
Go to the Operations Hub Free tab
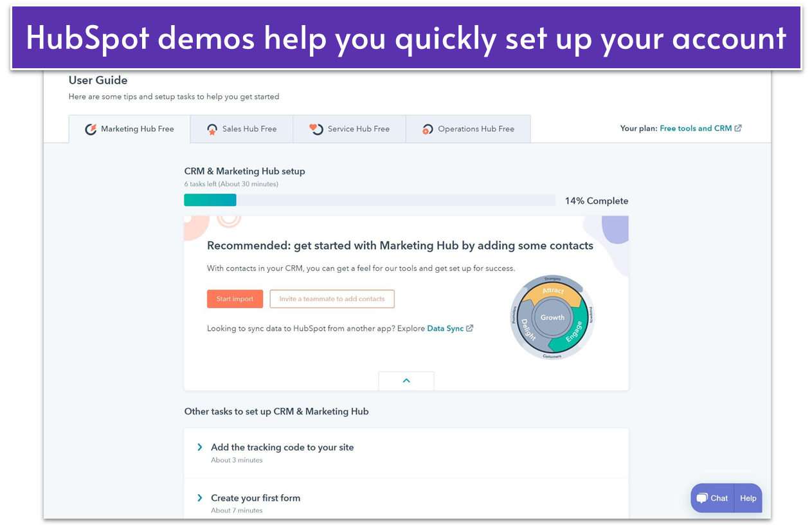click(469, 129)
